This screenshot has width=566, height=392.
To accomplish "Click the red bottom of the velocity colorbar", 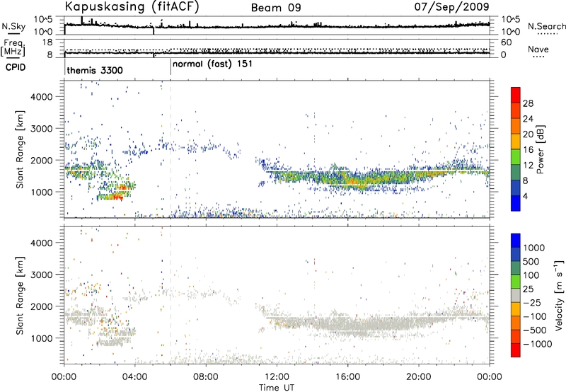I will pos(516,350).
